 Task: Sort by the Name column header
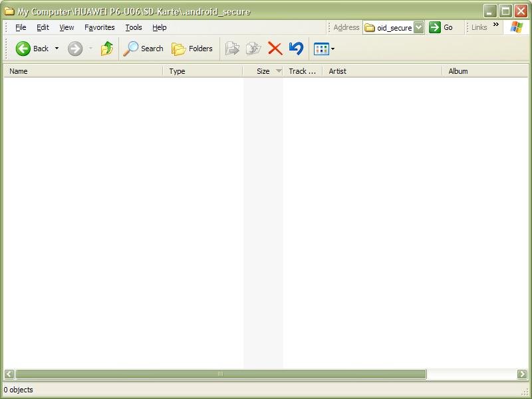point(83,71)
